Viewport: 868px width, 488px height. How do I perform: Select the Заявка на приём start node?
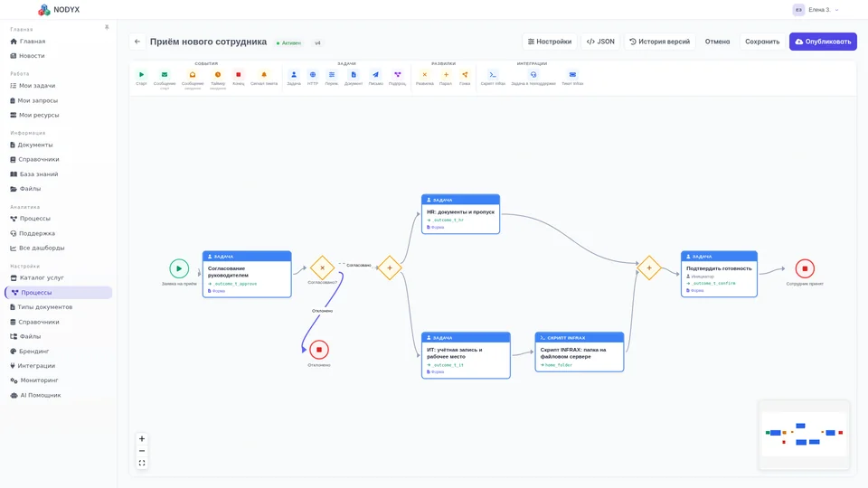tap(179, 268)
